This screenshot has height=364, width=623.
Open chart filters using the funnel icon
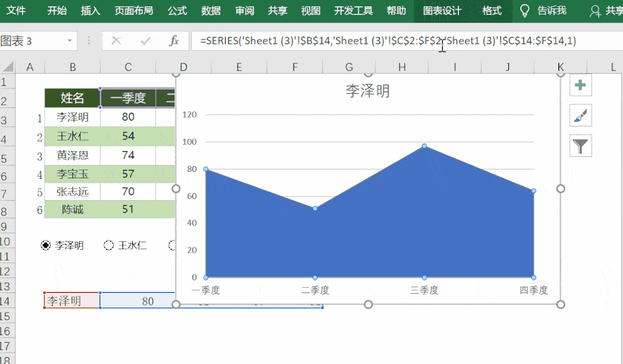coord(580,146)
